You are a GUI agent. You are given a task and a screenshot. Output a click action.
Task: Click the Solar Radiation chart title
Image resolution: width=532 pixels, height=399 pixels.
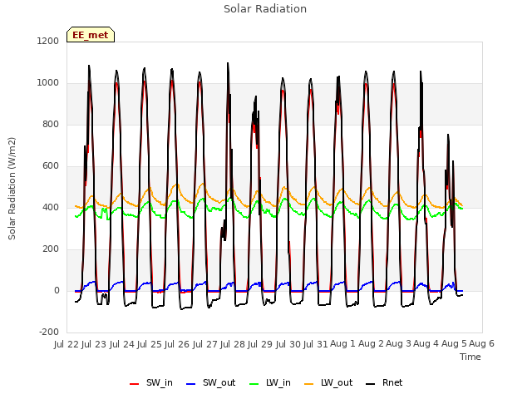tap(265, 9)
